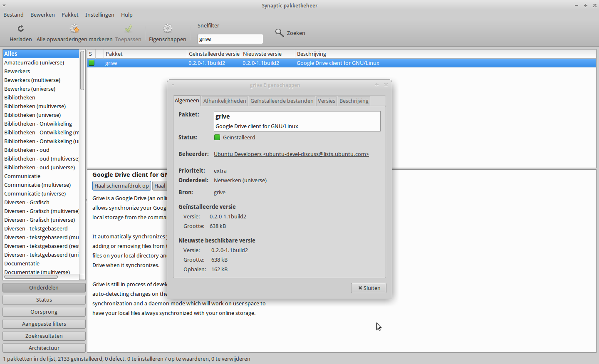Viewport: 599px width, 364px height.
Task: Click the status bar package count text
Action: pyautogui.click(x=127, y=359)
